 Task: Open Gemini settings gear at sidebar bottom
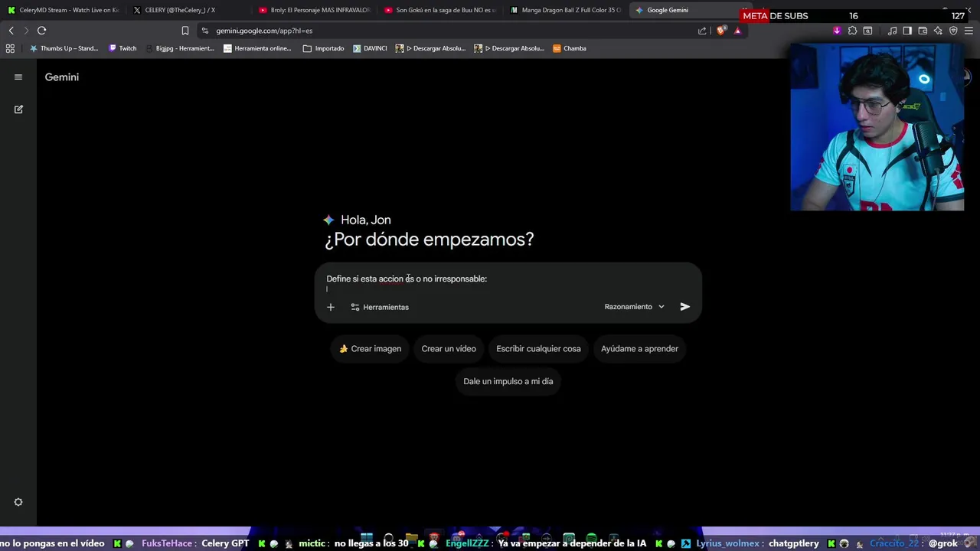tap(18, 502)
